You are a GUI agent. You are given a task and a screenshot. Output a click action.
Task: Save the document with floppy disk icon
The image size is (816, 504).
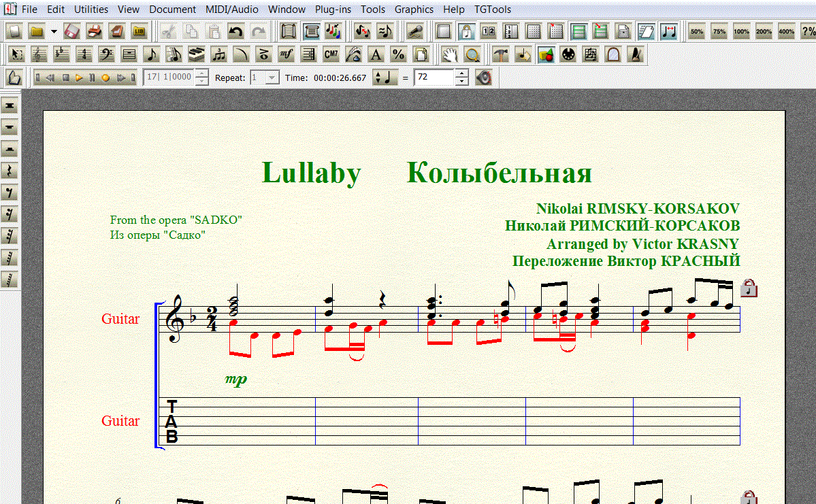coord(72,31)
